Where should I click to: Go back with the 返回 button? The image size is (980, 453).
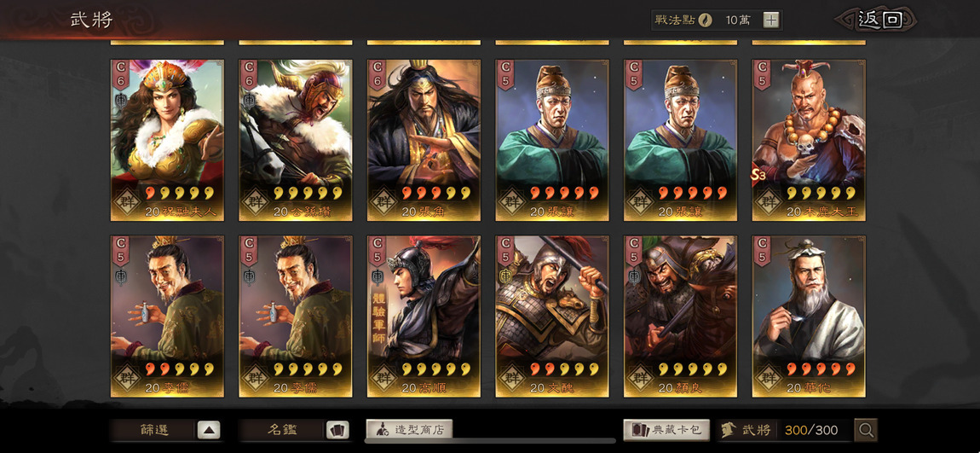879,20
